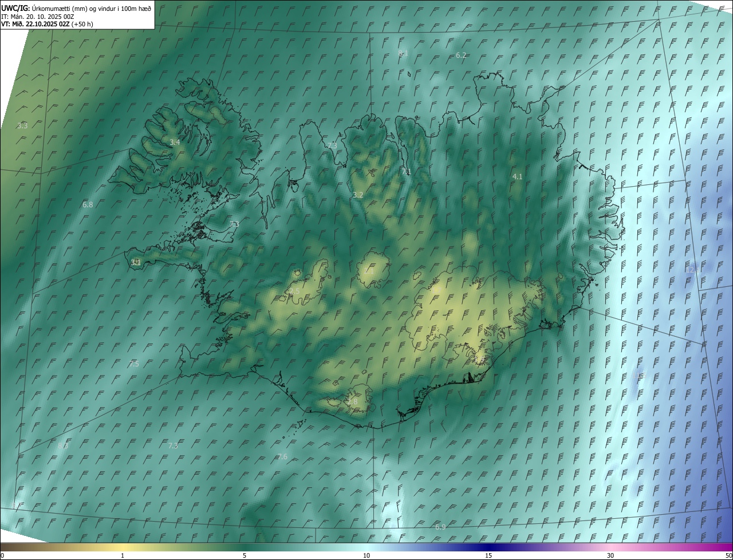Click the 6.9 value on the map

pos(440,527)
